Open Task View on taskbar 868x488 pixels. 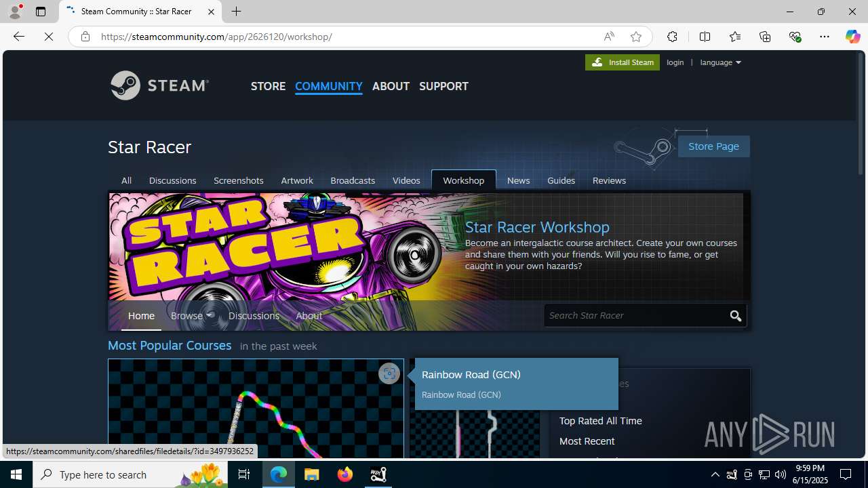(244, 474)
